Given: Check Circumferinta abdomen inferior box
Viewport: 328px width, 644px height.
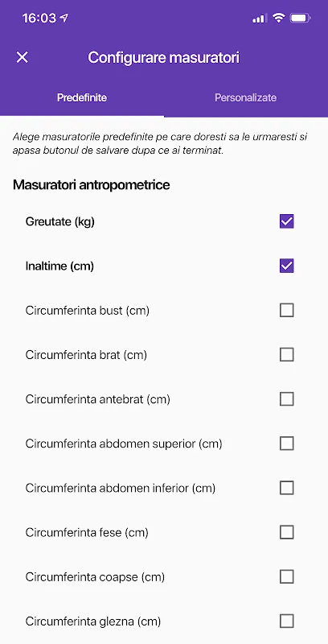Looking at the screenshot, I should (286, 488).
